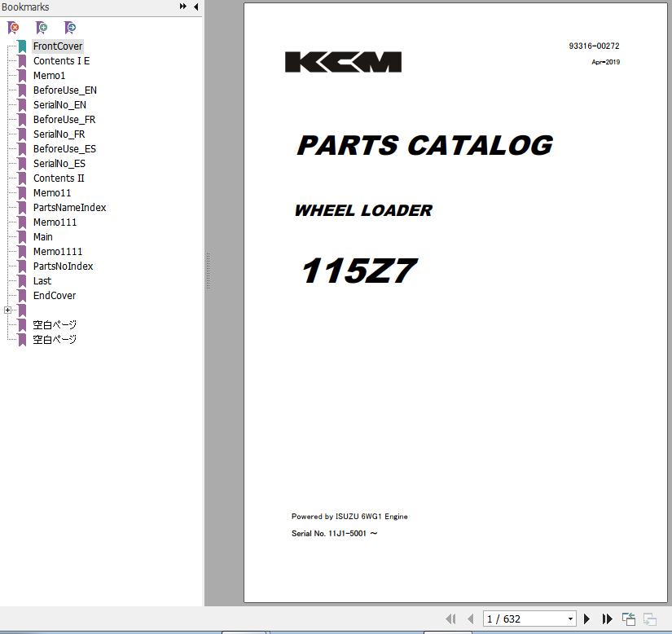The image size is (672, 634).
Task: Open the Contents I E bookmark
Action: click(x=61, y=61)
